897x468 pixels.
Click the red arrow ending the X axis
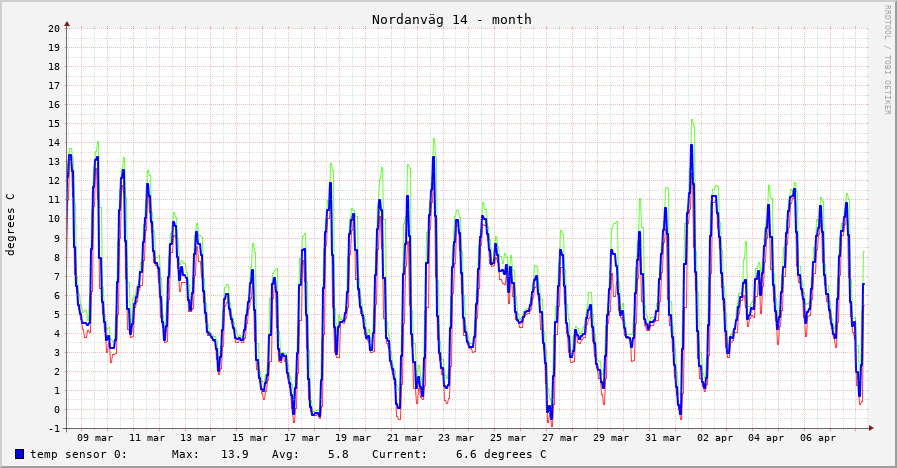(x=871, y=428)
